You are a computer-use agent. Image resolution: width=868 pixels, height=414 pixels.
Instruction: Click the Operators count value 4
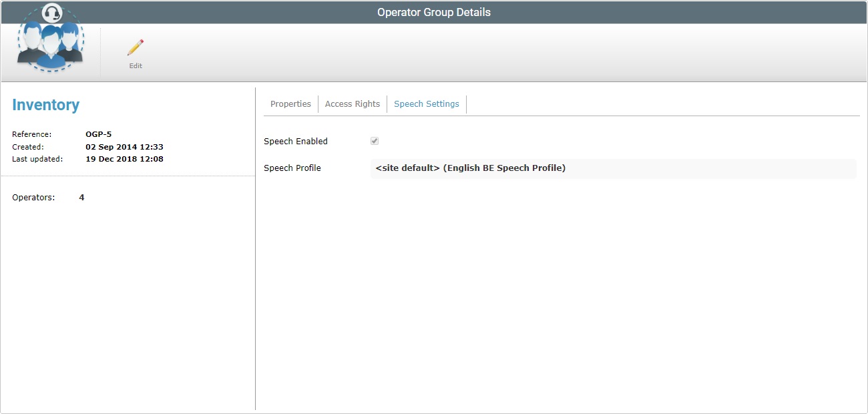[81, 197]
